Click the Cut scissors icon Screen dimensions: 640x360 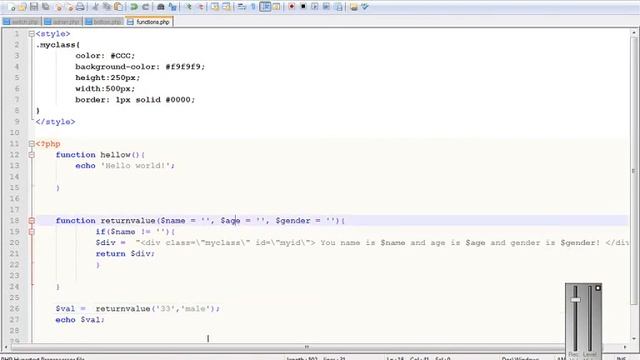95,7
